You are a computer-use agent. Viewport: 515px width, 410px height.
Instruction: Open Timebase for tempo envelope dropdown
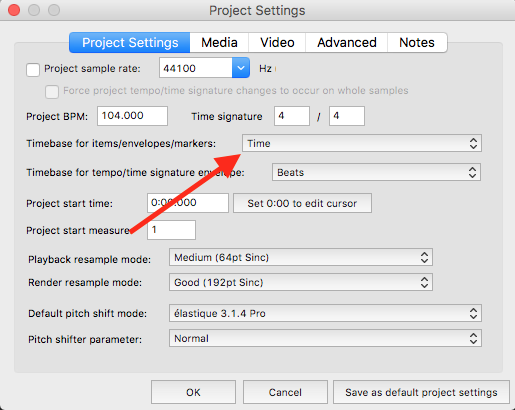pyautogui.click(x=376, y=172)
